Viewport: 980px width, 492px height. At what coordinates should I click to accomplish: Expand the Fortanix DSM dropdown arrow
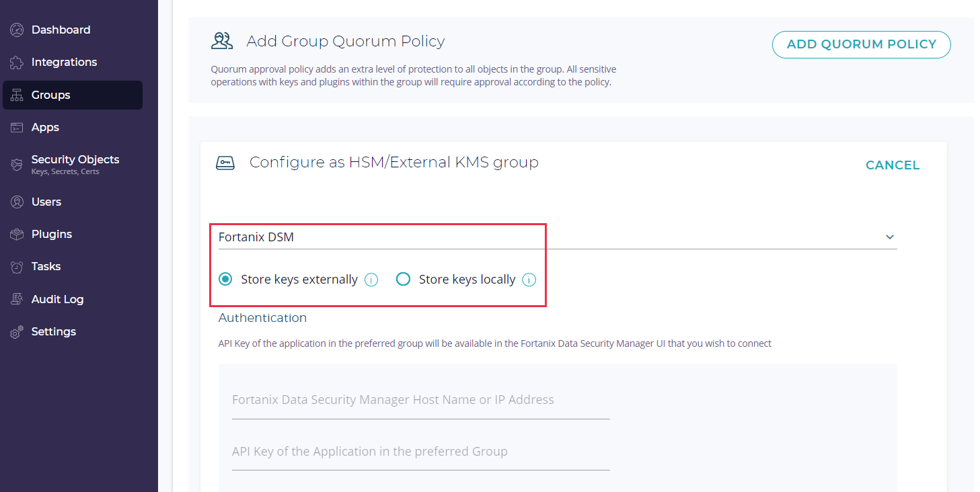coord(889,237)
